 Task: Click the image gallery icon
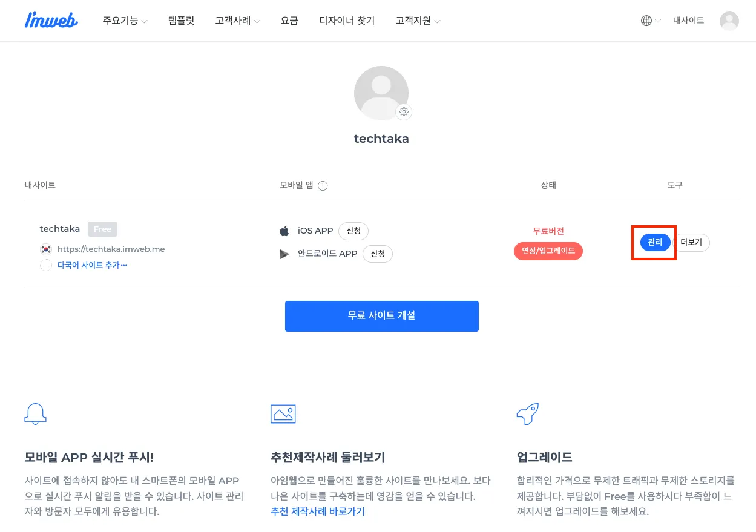(283, 414)
